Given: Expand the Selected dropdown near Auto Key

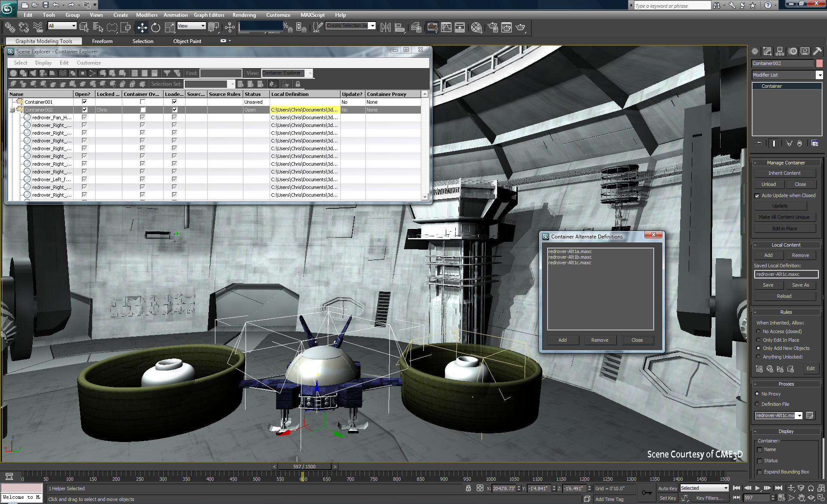Looking at the screenshot, I should point(725,488).
